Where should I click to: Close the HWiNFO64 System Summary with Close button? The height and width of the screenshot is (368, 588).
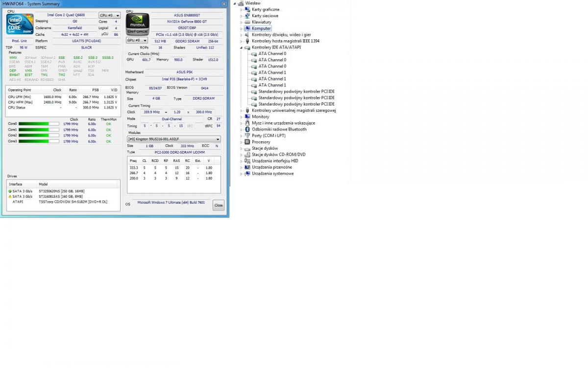219,205
